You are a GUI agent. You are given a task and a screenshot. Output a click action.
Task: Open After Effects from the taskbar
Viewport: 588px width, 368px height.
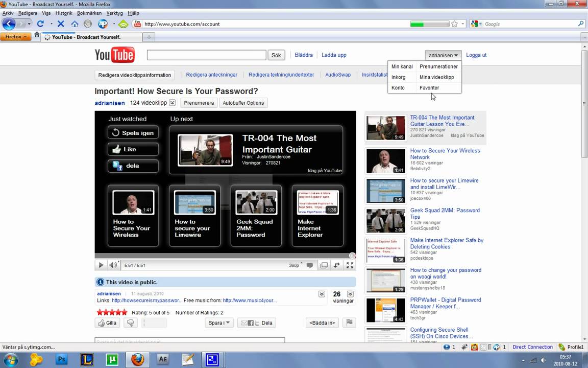163,359
